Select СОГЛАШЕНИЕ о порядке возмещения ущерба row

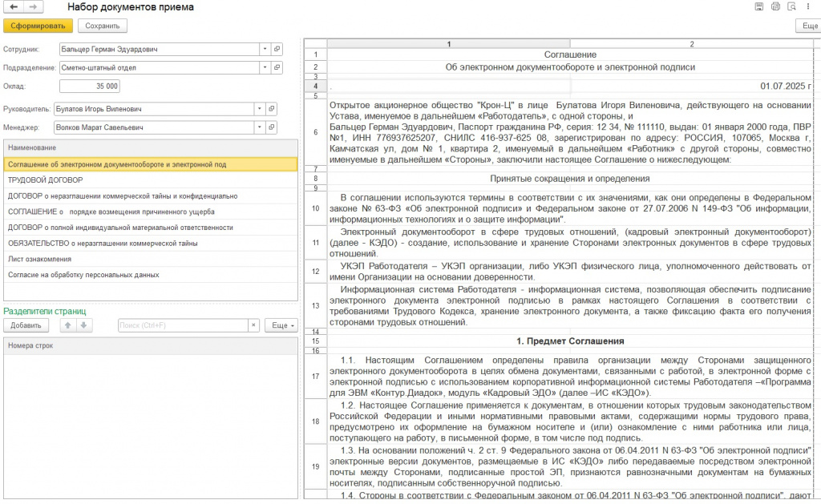tap(151, 212)
